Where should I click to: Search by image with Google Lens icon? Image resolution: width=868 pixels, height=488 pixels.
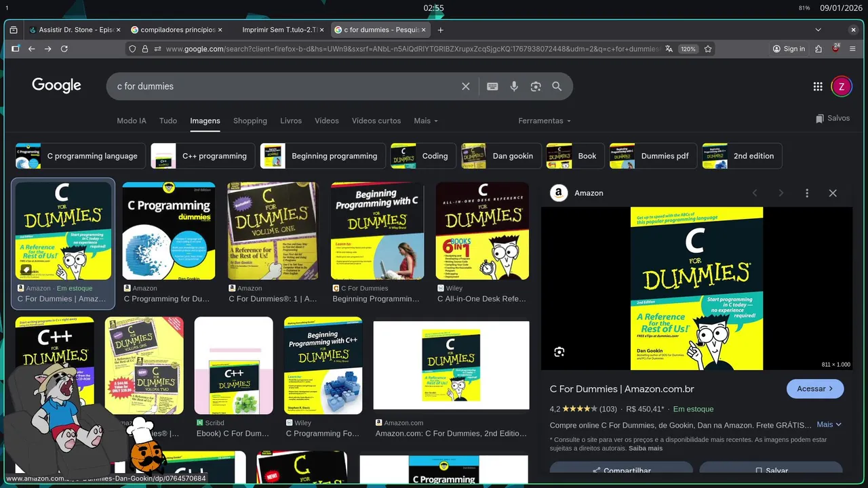[x=536, y=86]
